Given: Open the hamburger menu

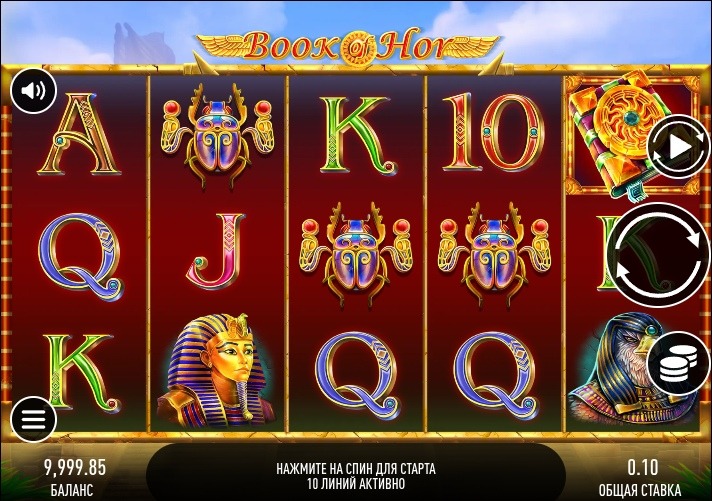Looking at the screenshot, I should [x=33, y=419].
